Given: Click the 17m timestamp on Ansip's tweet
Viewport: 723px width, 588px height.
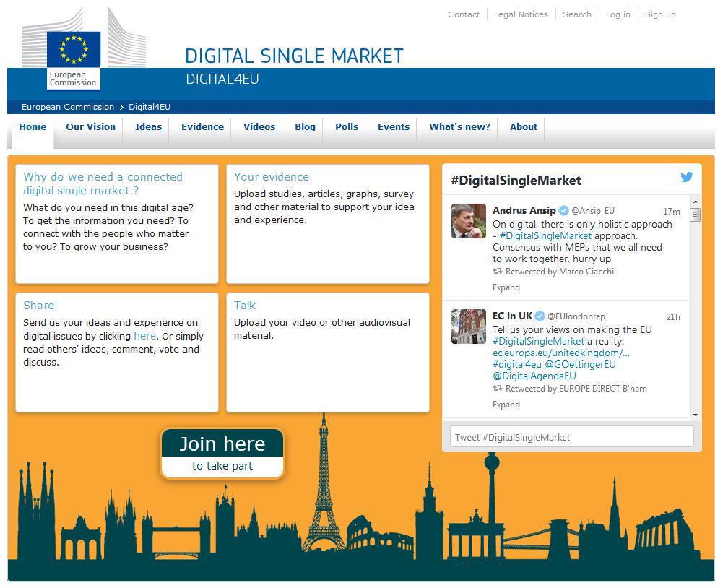Looking at the screenshot, I should 672,212.
